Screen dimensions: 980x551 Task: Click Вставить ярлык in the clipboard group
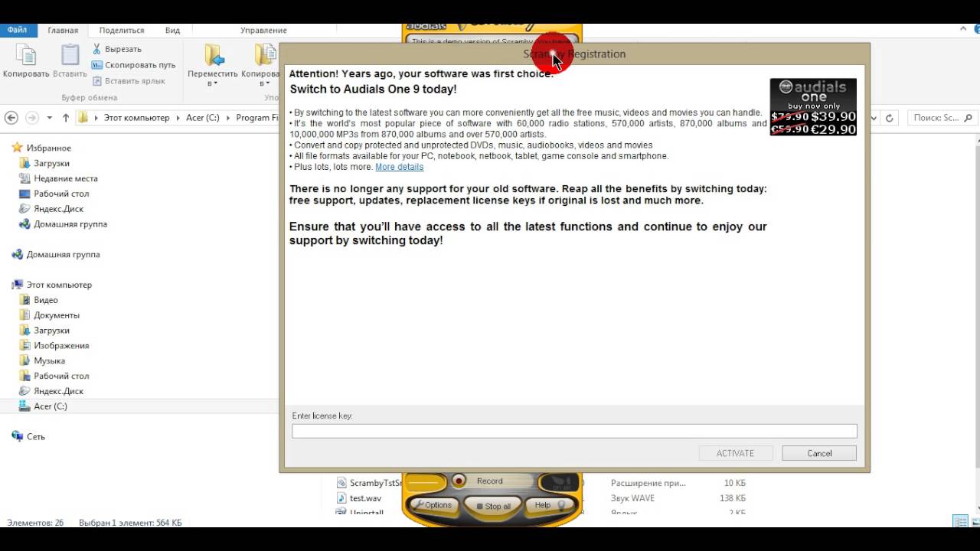click(129, 81)
